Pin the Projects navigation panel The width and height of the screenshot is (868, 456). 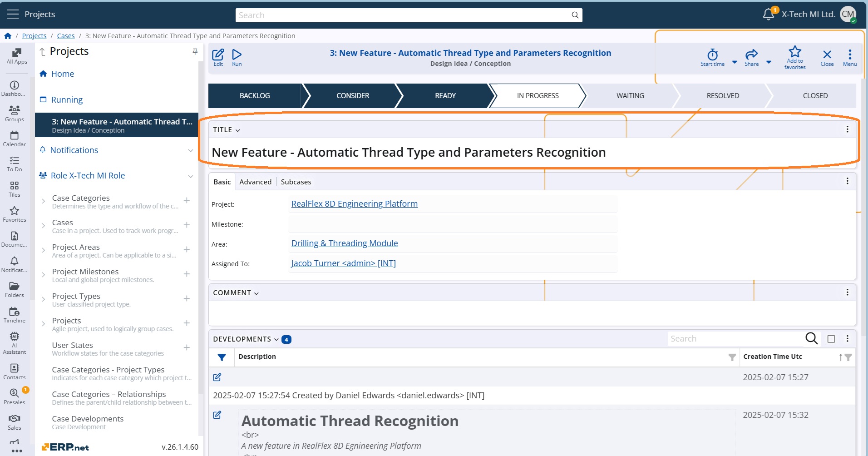[x=195, y=52]
